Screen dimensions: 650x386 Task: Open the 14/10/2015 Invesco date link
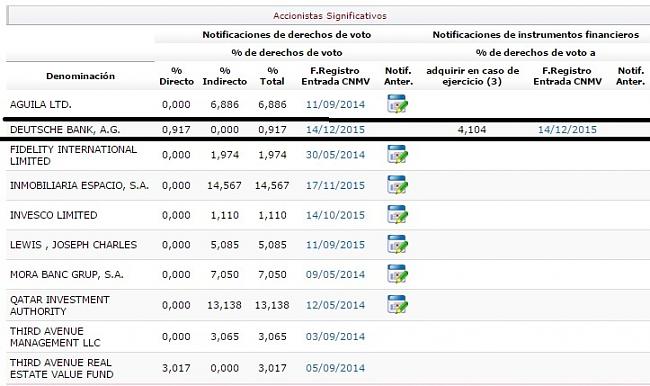coord(335,215)
